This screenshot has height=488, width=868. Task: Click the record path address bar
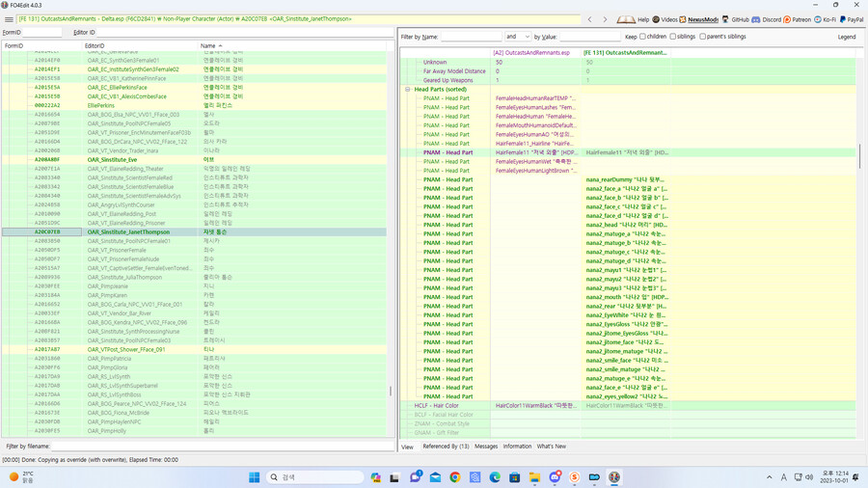click(298, 19)
